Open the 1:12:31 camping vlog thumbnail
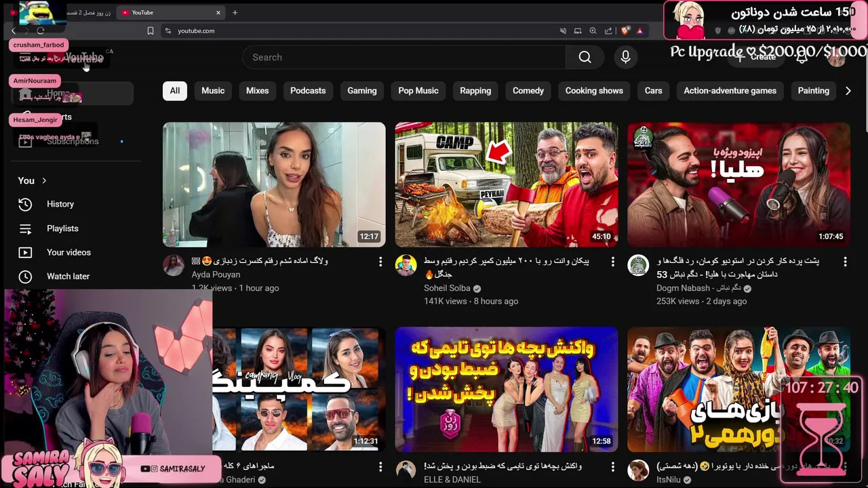The height and width of the screenshot is (488, 868). tap(298, 390)
